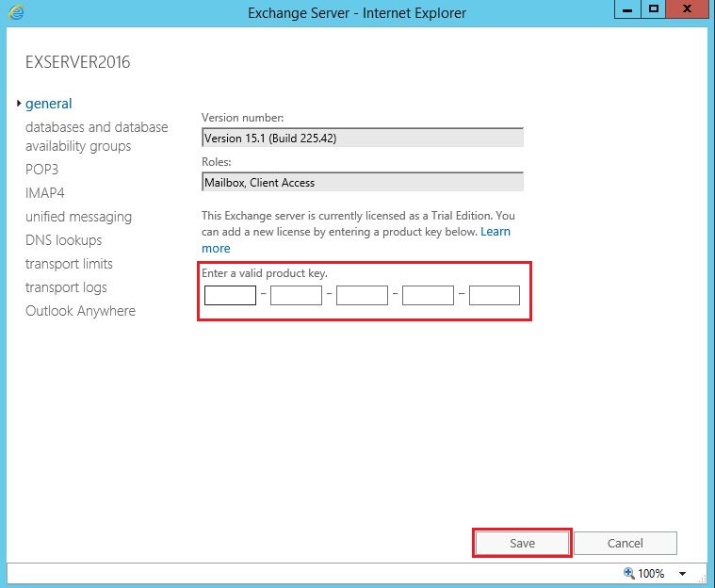Click the second product key box
The width and height of the screenshot is (715, 588).
(x=296, y=295)
